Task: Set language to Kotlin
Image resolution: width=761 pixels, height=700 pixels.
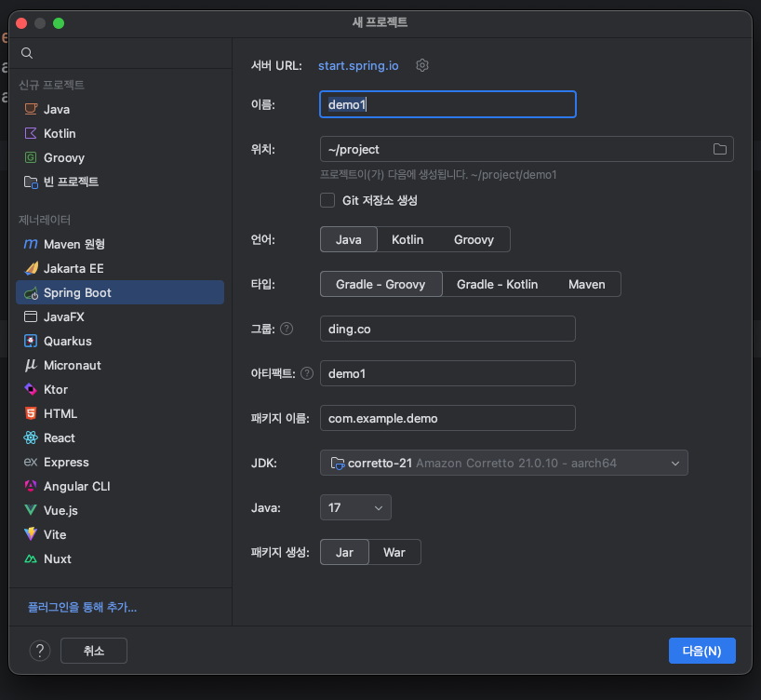Action: (x=407, y=239)
